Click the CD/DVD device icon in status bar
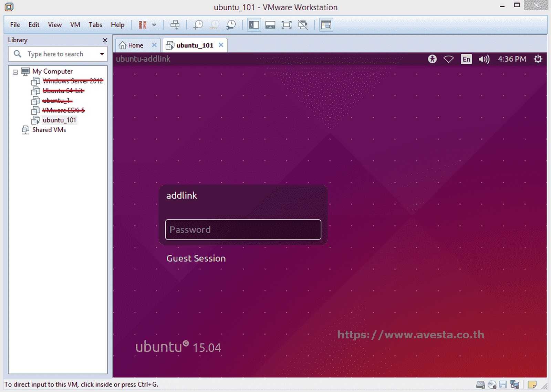551x392 pixels. [x=492, y=384]
